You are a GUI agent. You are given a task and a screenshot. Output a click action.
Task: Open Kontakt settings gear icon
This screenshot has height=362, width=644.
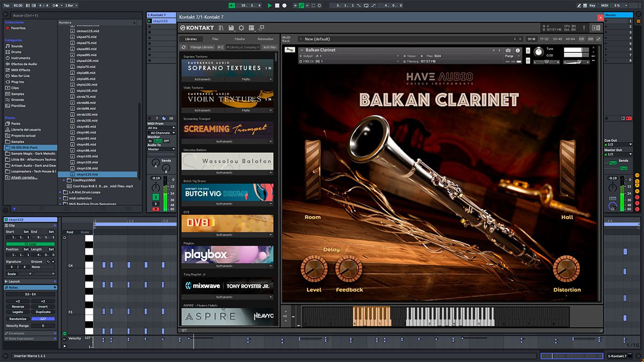[241, 28]
